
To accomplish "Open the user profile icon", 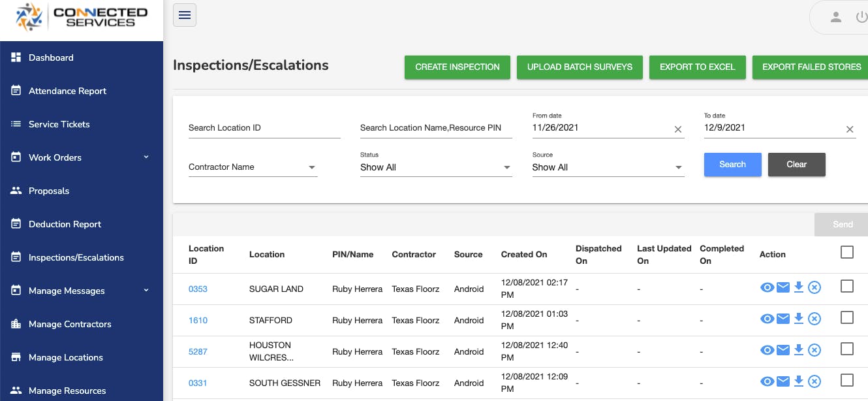I will click(836, 18).
